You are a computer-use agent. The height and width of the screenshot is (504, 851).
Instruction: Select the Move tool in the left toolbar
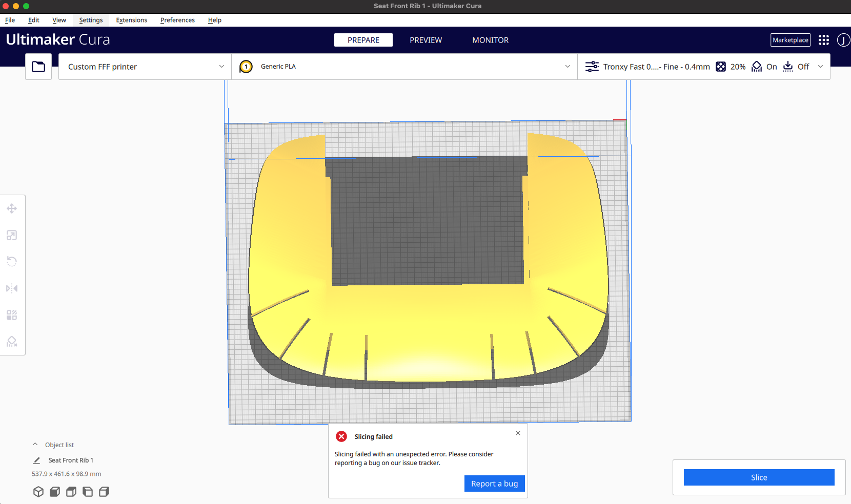(12, 208)
